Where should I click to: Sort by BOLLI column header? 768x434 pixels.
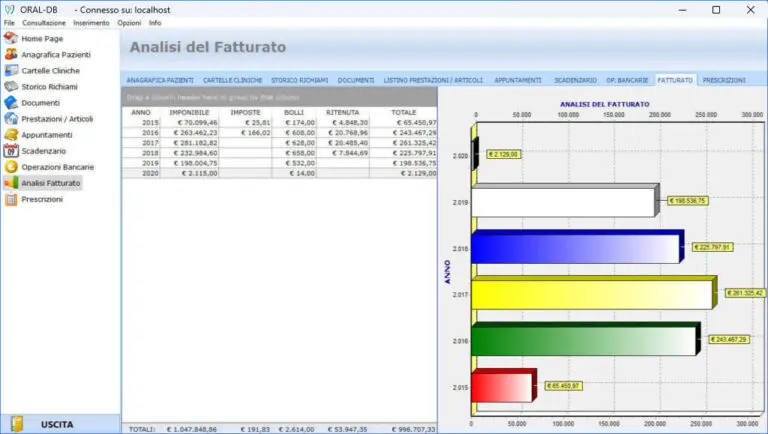(x=294, y=112)
